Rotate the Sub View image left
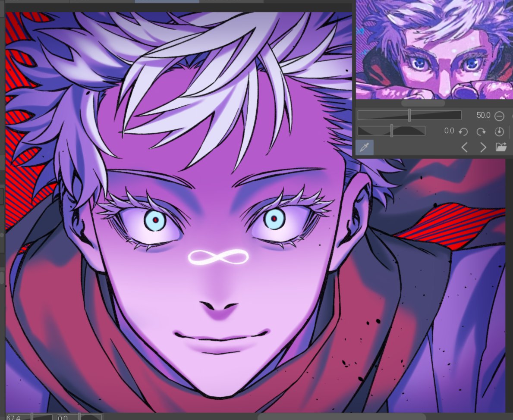 click(463, 132)
